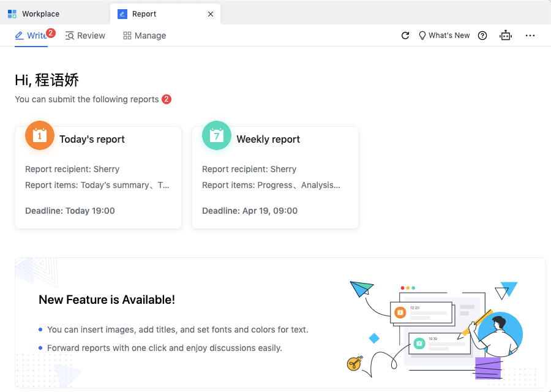Screen dimensions: 551x392
Task: Click the blue Report tab icon
Action: [x=122, y=13]
